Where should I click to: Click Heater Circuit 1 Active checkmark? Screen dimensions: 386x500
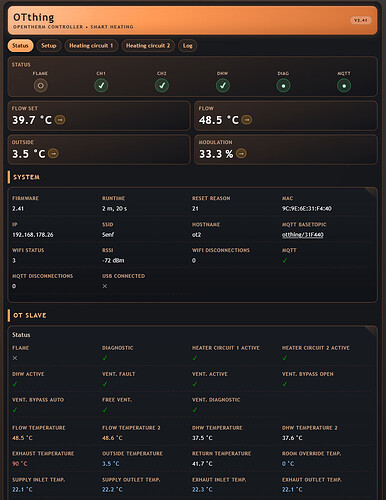pyautogui.click(x=195, y=358)
